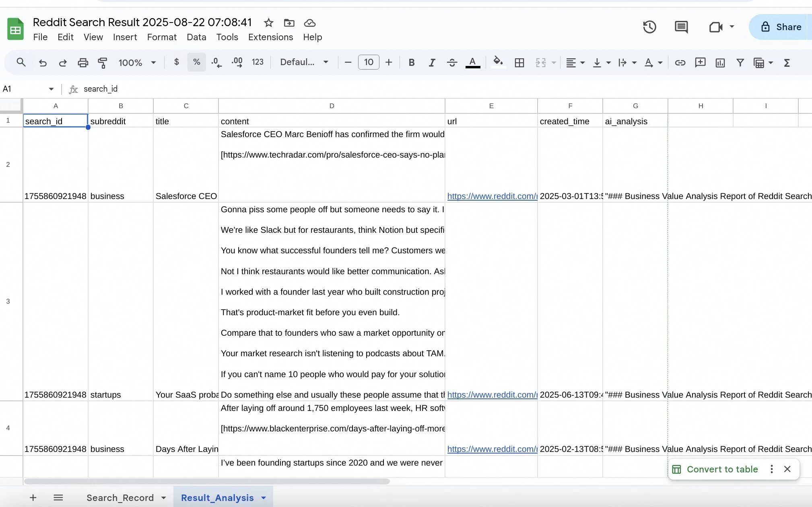812x507 pixels.
Task: Open the Extensions menu
Action: coord(270,37)
